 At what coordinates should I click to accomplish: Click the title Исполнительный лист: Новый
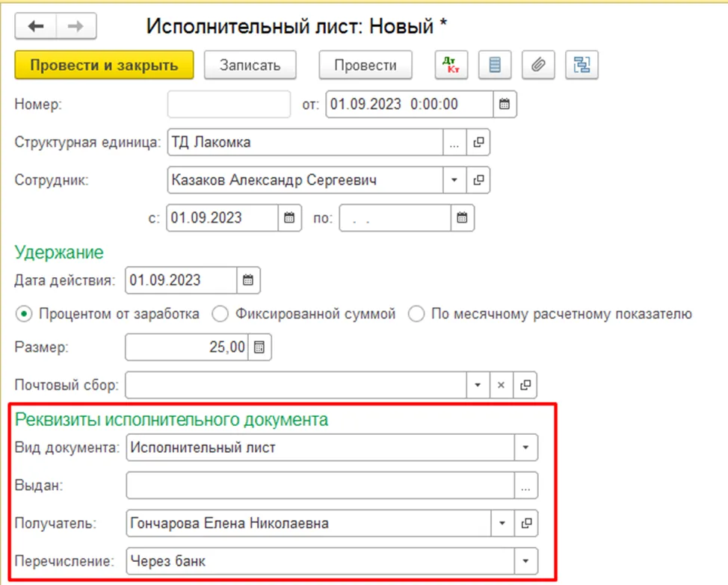[x=296, y=26]
